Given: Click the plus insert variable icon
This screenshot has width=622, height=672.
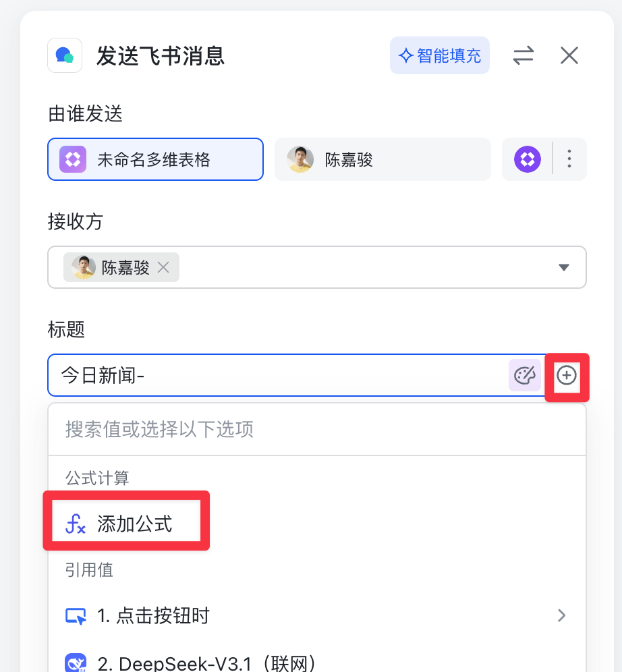Looking at the screenshot, I should pos(567,375).
